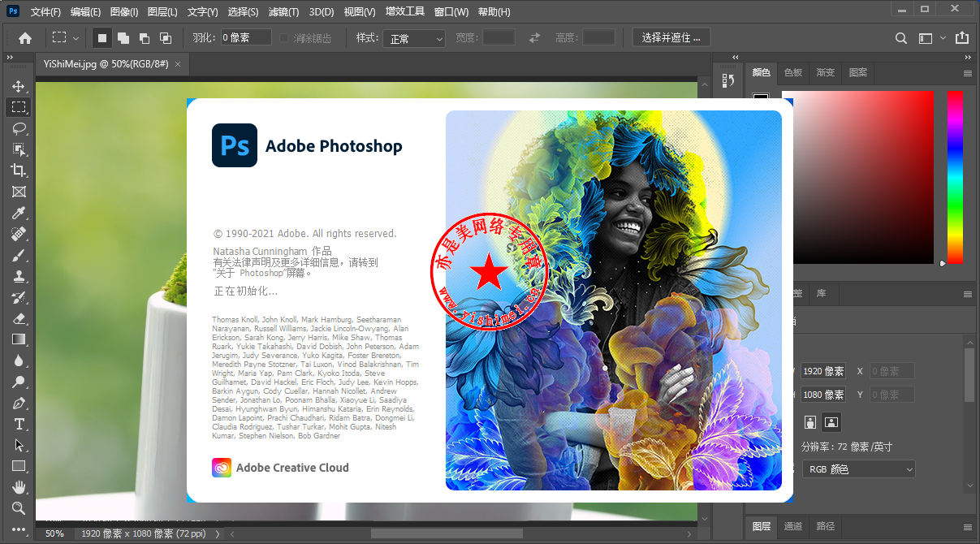980x544 pixels.
Task: Open the RGB 颜色 mode dropdown
Action: pyautogui.click(x=858, y=469)
